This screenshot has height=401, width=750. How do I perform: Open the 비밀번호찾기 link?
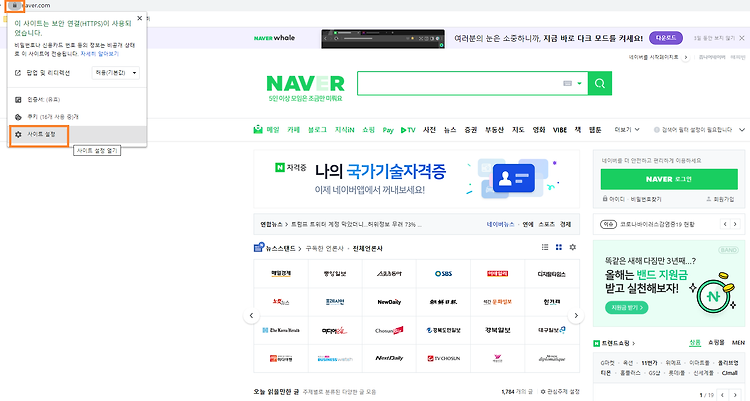point(646,199)
